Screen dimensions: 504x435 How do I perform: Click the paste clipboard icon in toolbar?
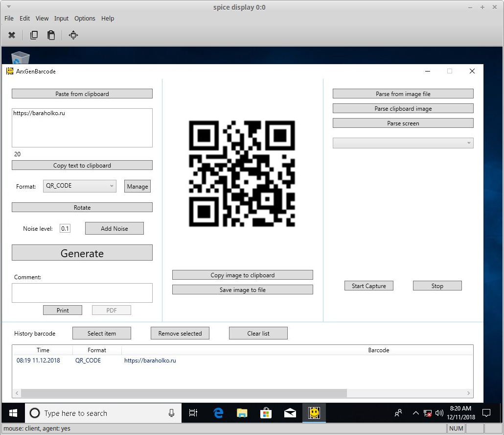click(x=51, y=35)
